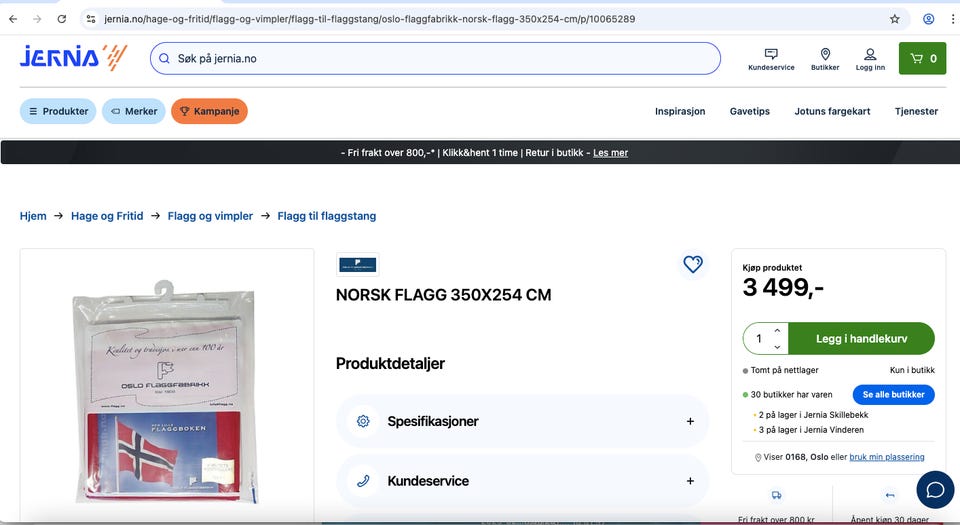Click the Logg inn user icon

[x=870, y=59]
